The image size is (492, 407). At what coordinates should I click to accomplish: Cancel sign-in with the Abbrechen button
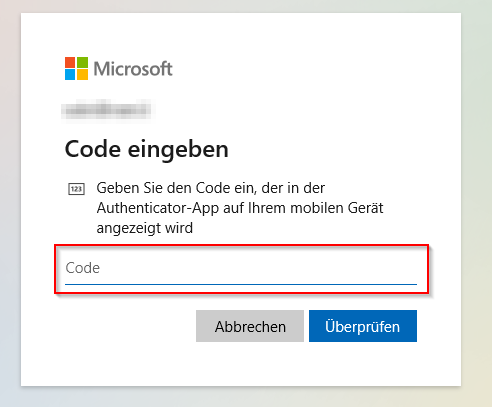[x=250, y=326]
